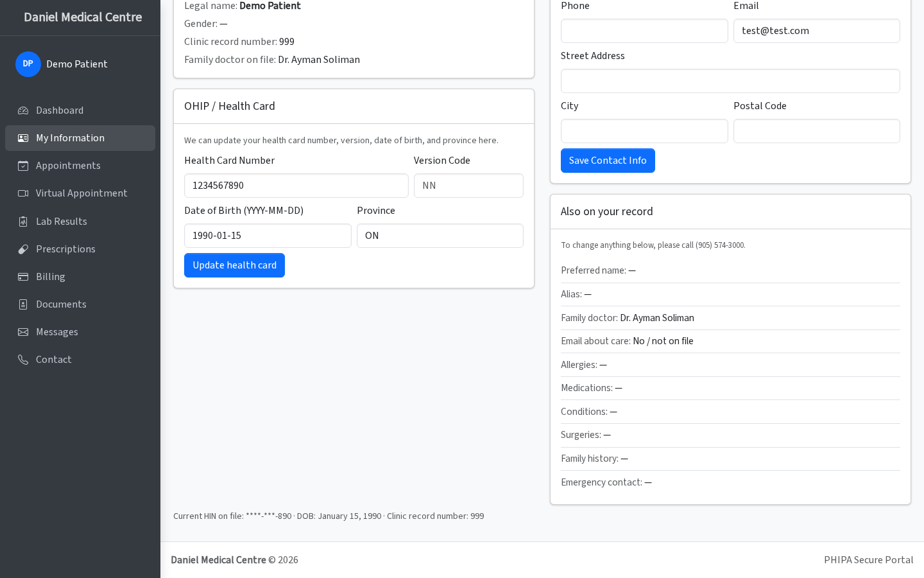Click the Date of Birth field
The height and width of the screenshot is (578, 924).
pos(268,236)
